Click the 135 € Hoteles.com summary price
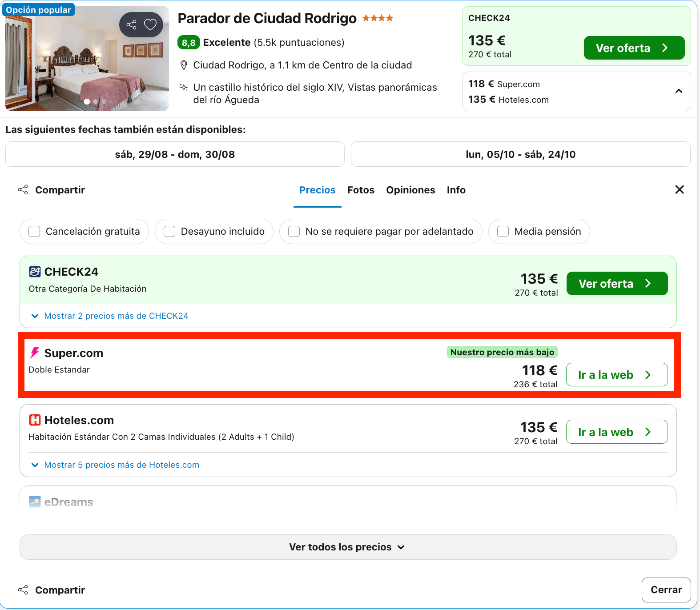Screen dimensions: 700x610 pos(508,100)
